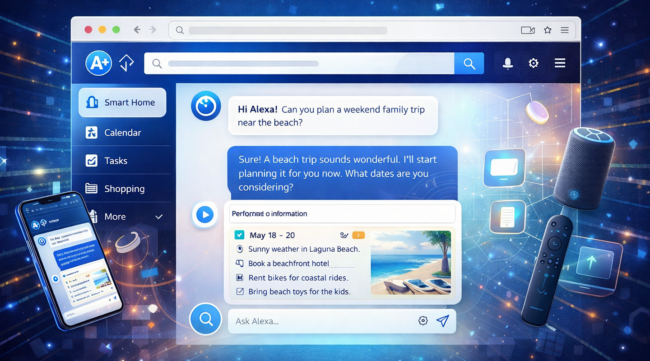Screen dimensions: 650x361
Task: Select Smart Home in sidebar
Action: pos(122,102)
